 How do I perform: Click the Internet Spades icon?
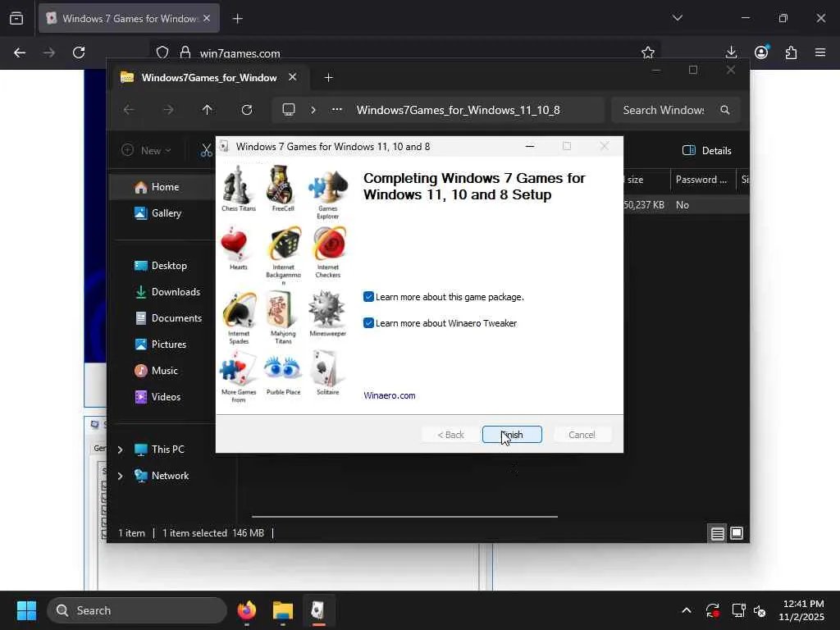(x=239, y=309)
